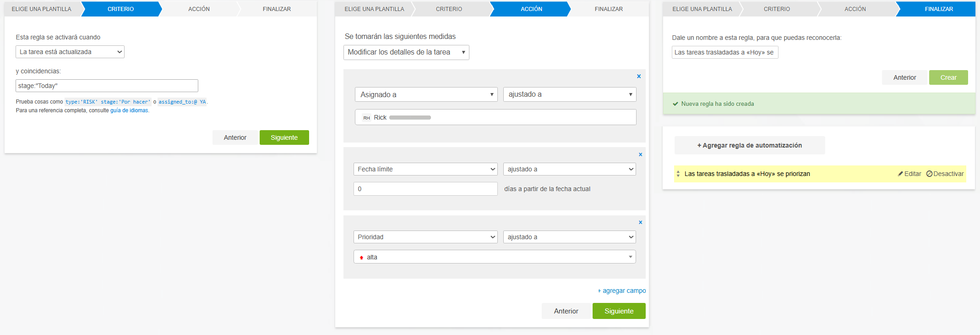
Task: Click the pencil Editar icon on the rule
Action: 900,174
